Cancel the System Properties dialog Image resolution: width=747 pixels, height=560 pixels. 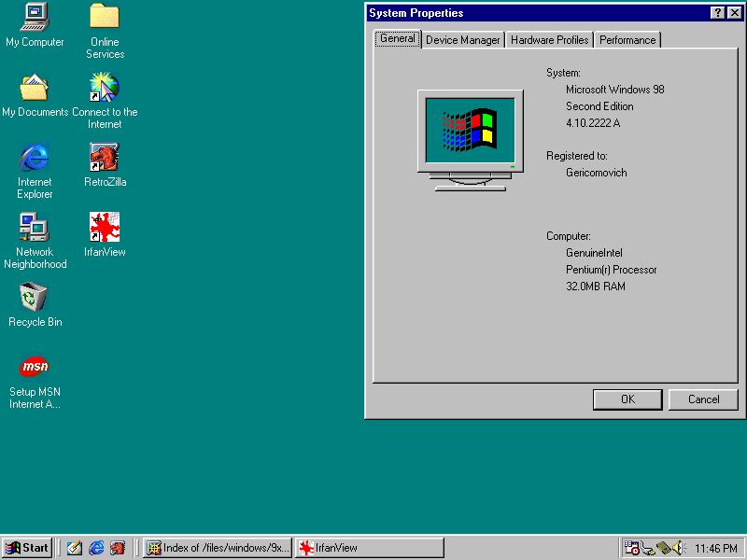pos(703,399)
